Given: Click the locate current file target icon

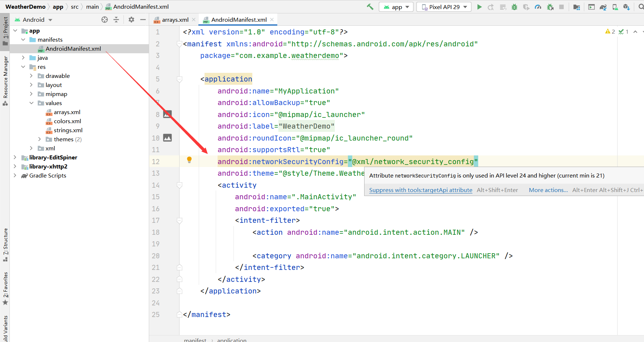Looking at the screenshot, I should coord(105,20).
